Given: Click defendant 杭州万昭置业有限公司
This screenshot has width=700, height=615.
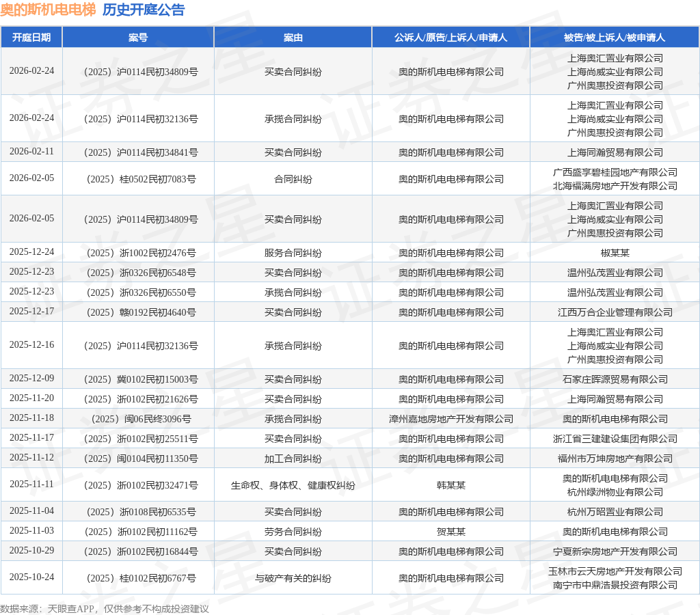Looking at the screenshot, I should click(x=615, y=512).
